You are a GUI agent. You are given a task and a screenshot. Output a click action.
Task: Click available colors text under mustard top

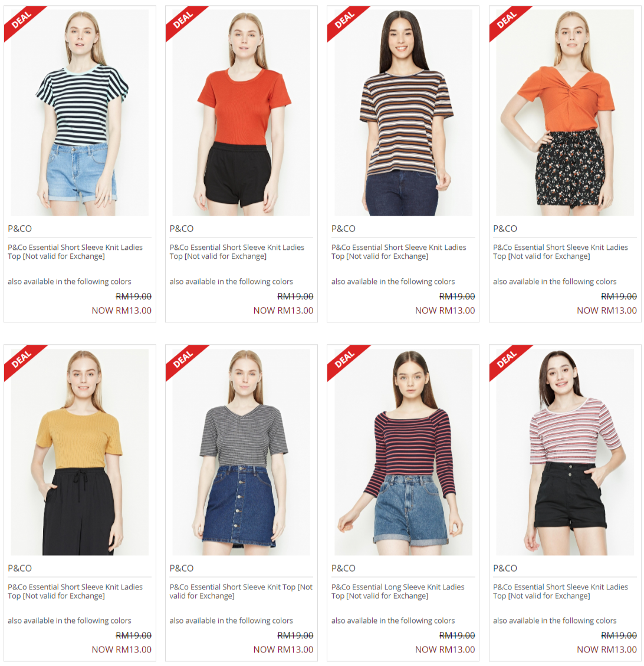point(69,621)
